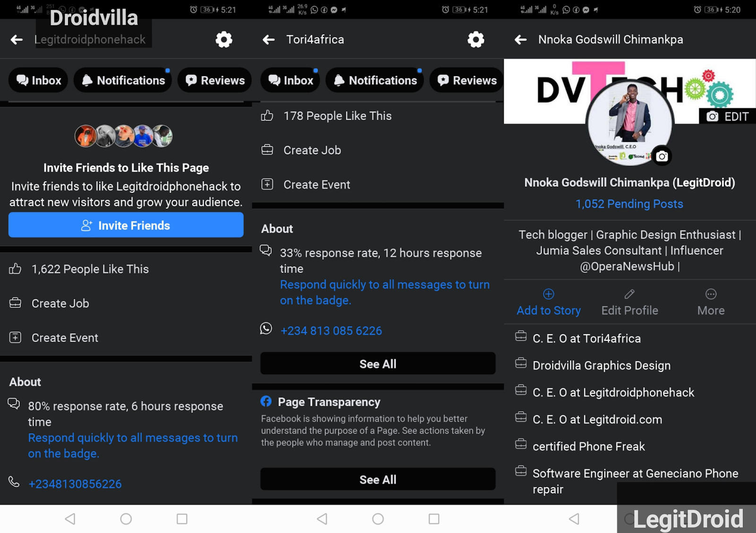Open Edit Profile pencil icon

tap(629, 294)
